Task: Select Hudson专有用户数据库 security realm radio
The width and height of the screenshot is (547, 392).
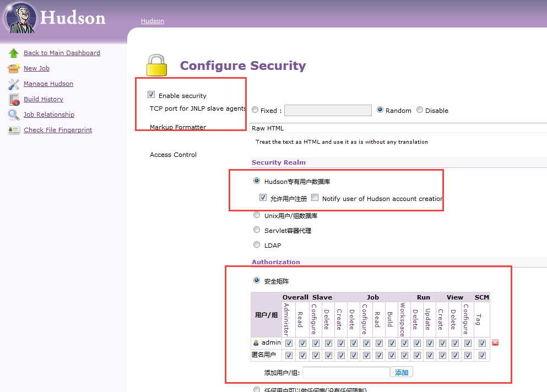Action: click(257, 181)
